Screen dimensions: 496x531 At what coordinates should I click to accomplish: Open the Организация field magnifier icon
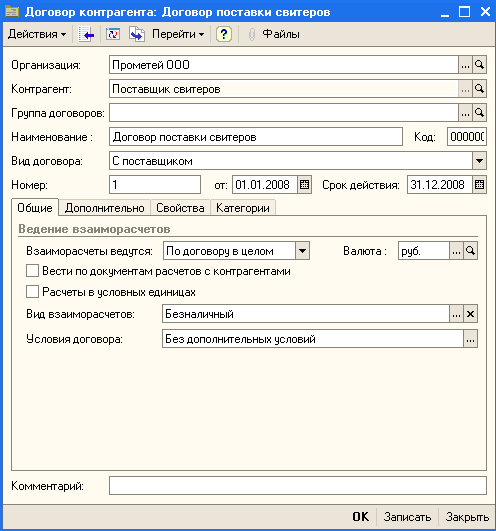[479, 65]
